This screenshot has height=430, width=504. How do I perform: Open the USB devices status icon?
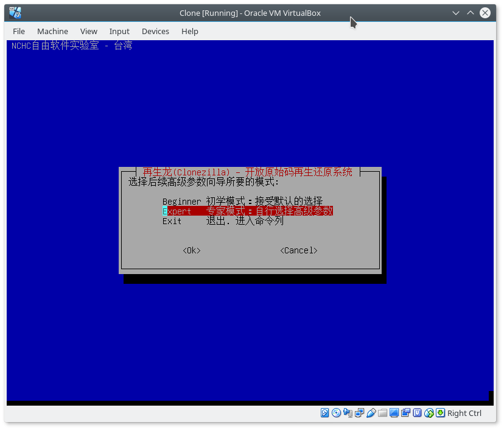371,412
